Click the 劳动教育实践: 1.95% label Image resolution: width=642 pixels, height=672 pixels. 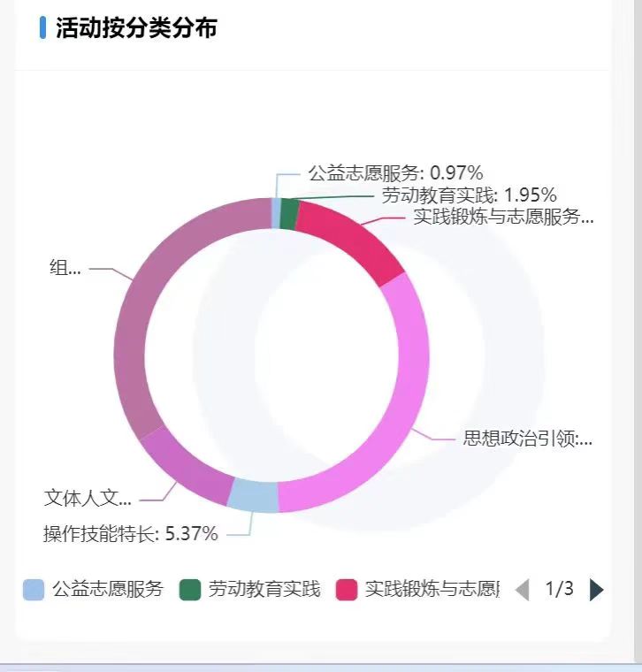tap(469, 195)
